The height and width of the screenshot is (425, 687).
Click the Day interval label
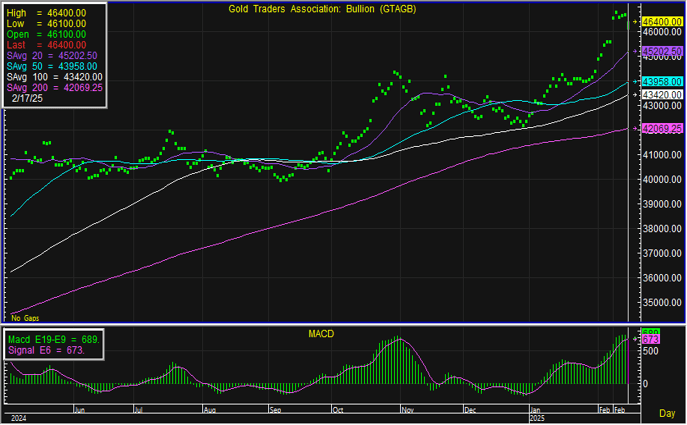(666, 412)
